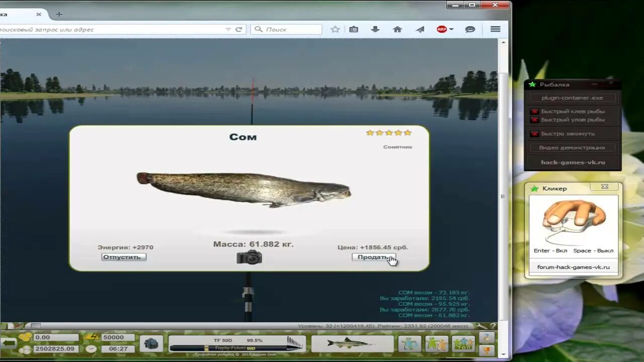Click the clock icon in game bar
Viewport: 644px width, 362px height.
(x=91, y=349)
